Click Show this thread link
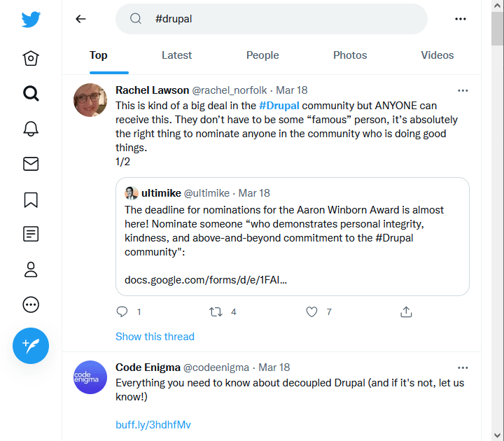This screenshot has height=441, width=504. tap(155, 337)
